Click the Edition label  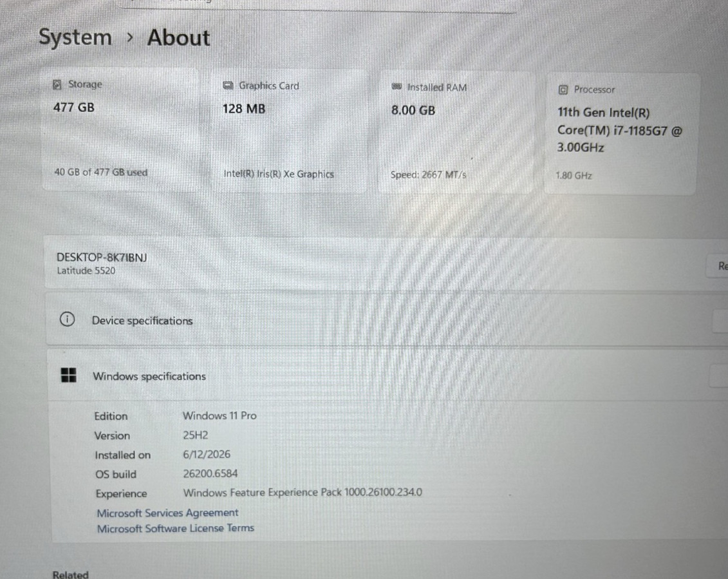coord(111,416)
